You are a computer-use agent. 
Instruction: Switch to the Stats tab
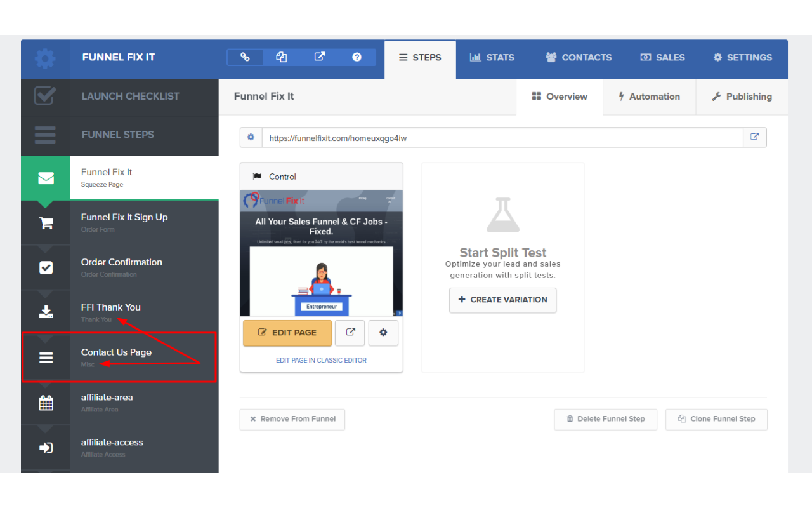(x=492, y=58)
